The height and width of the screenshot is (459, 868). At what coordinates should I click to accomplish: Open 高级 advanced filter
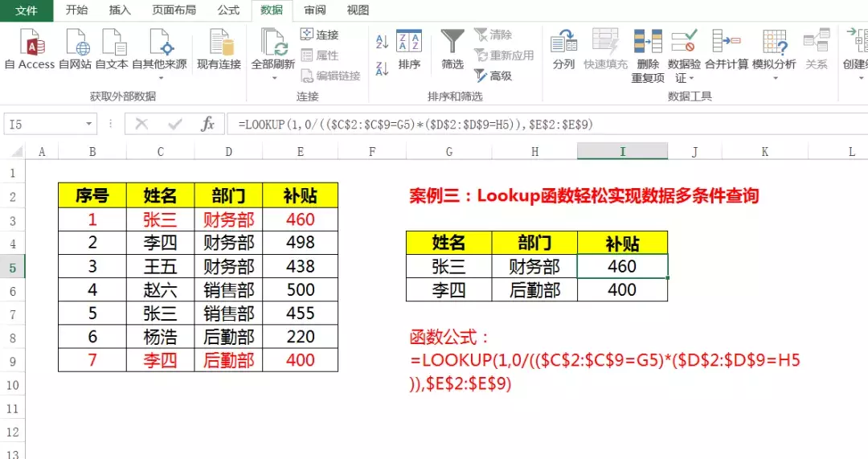(493, 76)
